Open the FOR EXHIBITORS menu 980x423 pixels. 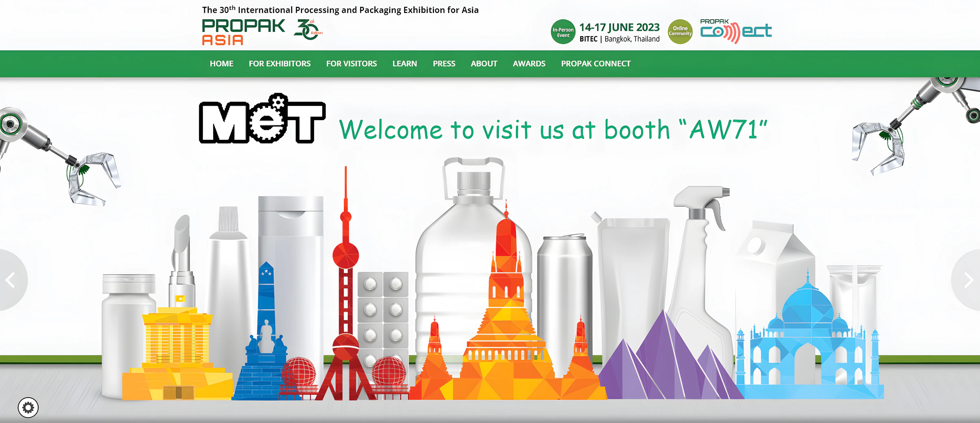(280, 64)
